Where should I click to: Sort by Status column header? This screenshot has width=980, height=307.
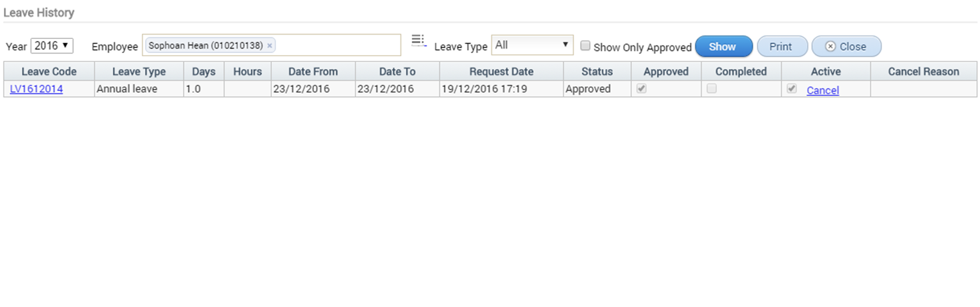coord(597,72)
